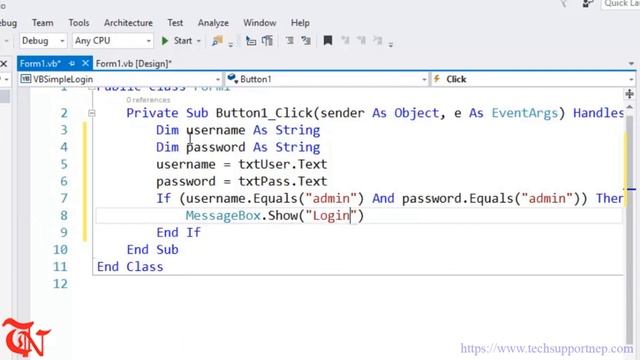Click txtPass.Text on line 6

[283, 181]
